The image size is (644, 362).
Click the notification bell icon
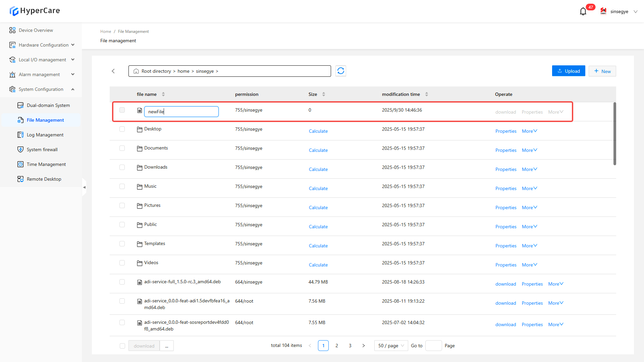point(583,11)
